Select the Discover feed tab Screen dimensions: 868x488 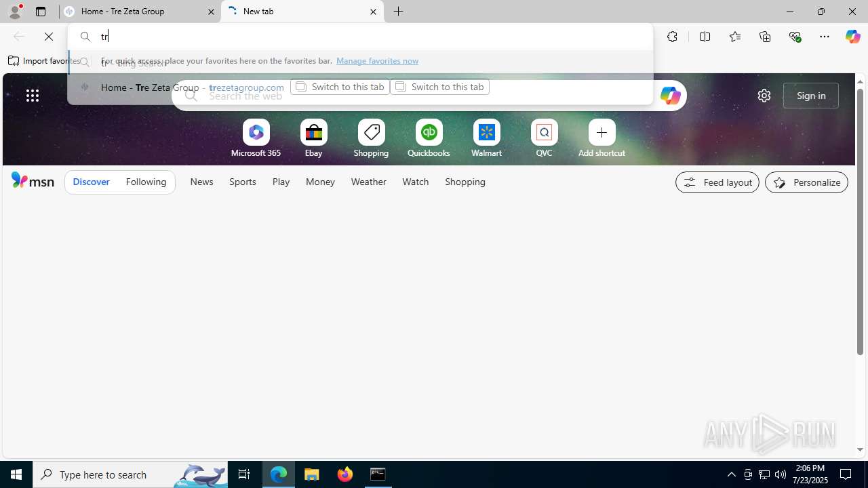coord(91,182)
